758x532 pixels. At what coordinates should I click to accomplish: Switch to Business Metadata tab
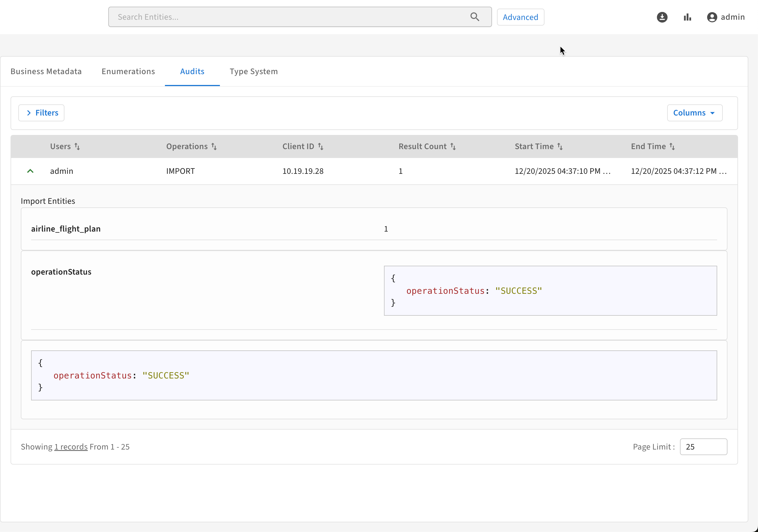(46, 71)
